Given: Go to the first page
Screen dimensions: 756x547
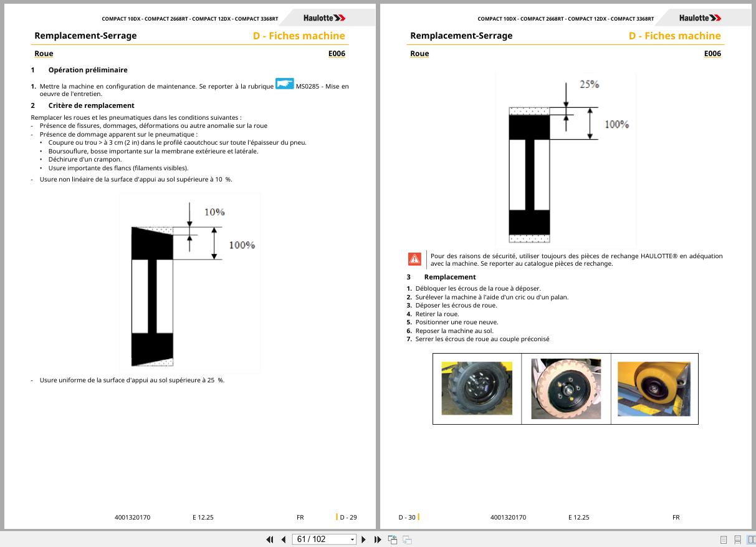Looking at the screenshot, I should click(270, 540).
